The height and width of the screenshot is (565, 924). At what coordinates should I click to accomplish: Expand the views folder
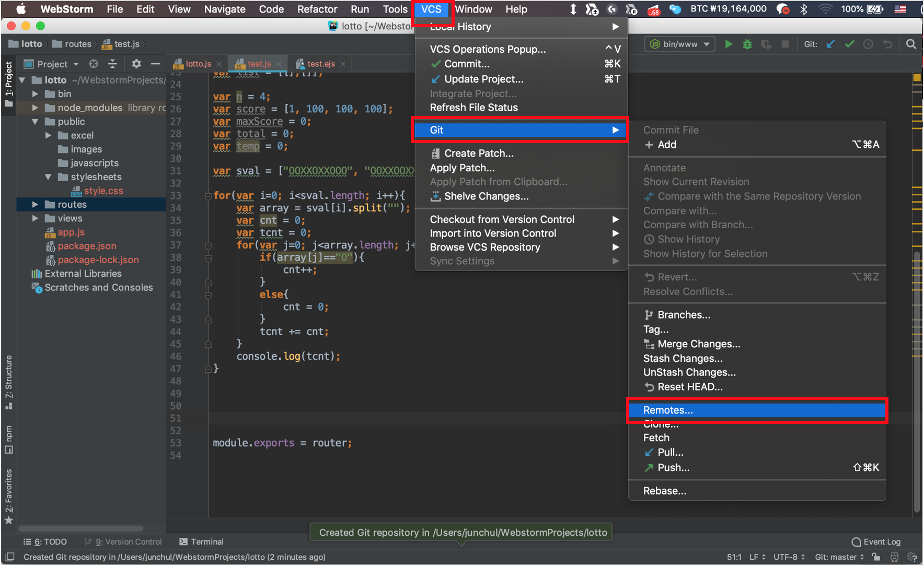click(x=35, y=218)
